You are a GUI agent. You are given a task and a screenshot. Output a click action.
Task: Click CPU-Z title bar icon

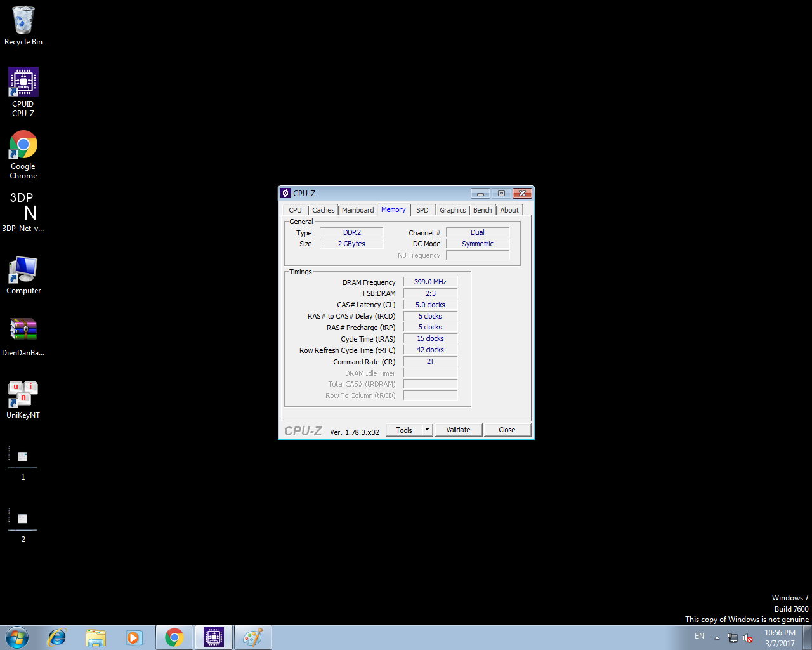click(x=285, y=193)
